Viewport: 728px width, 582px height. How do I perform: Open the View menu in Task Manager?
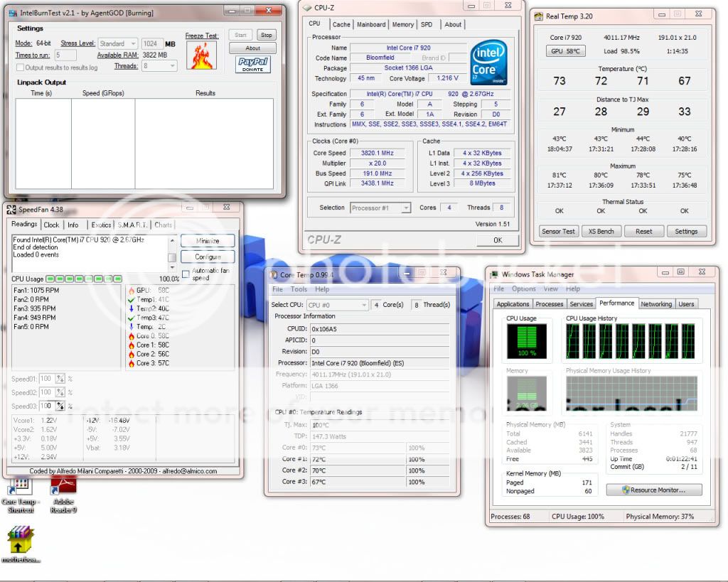[x=551, y=289]
